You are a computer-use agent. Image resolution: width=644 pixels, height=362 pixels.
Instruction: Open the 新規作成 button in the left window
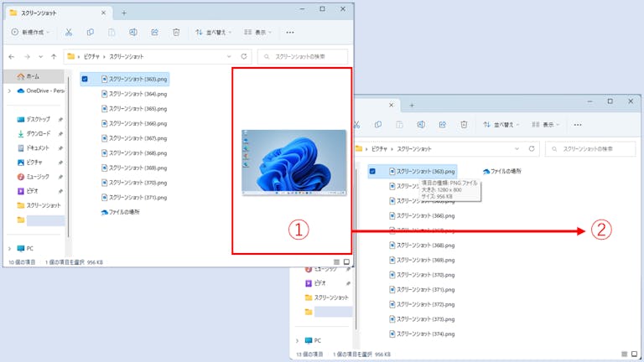(30, 32)
